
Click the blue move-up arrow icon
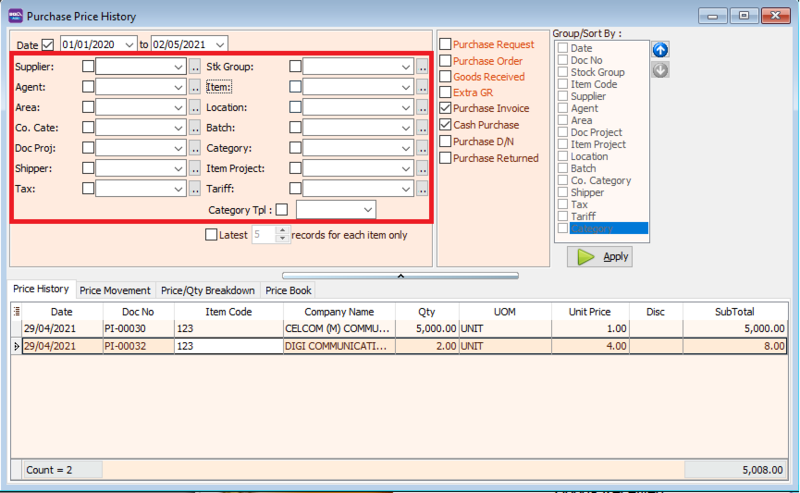coord(660,50)
